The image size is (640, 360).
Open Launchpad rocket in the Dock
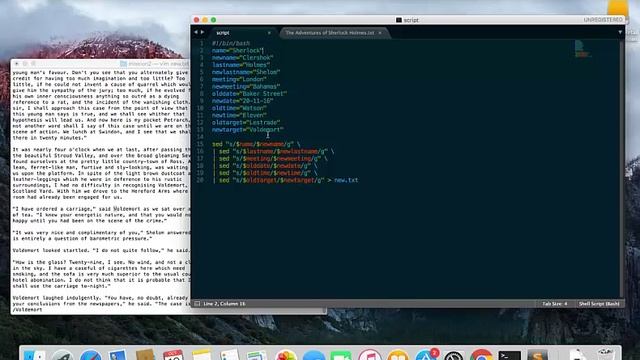pyautogui.click(x=62, y=355)
